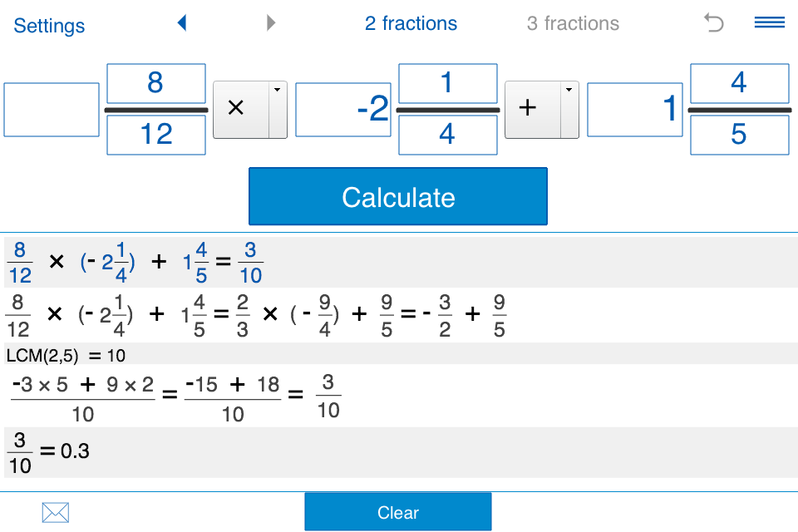Click the right navigation arrow
The image size is (798, 532).
[x=271, y=22]
